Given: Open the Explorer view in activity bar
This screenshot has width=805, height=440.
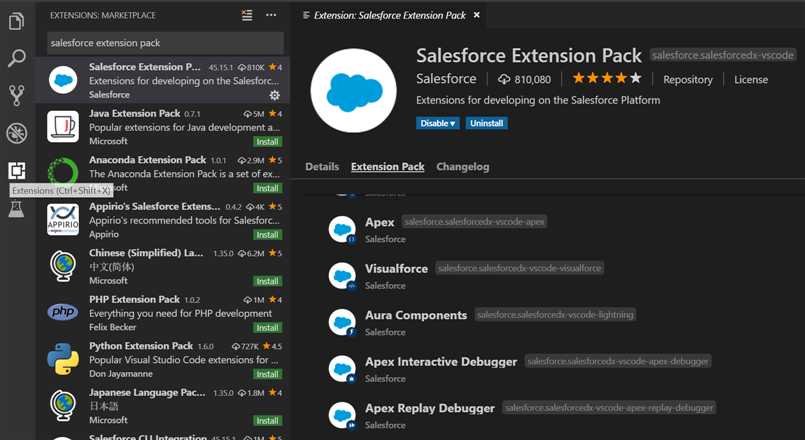Looking at the screenshot, I should pyautogui.click(x=16, y=21).
